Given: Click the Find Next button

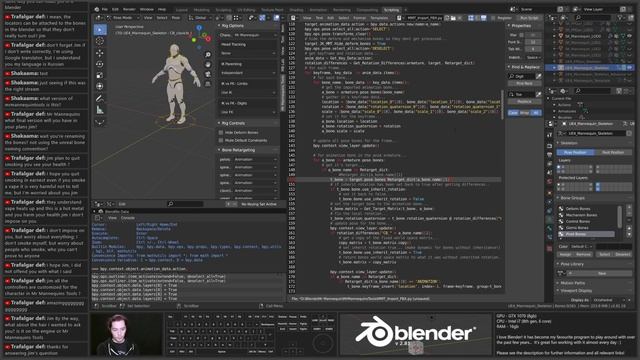Looking at the screenshot, I should click(524, 83).
